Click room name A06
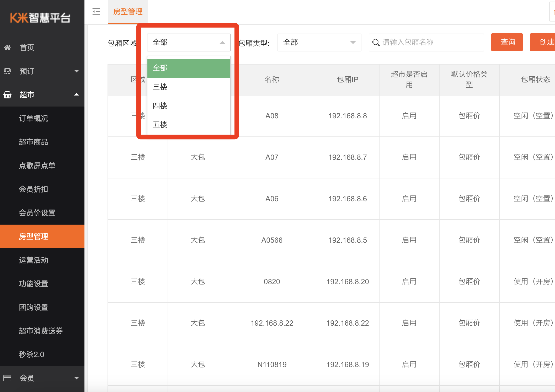 [x=272, y=199]
